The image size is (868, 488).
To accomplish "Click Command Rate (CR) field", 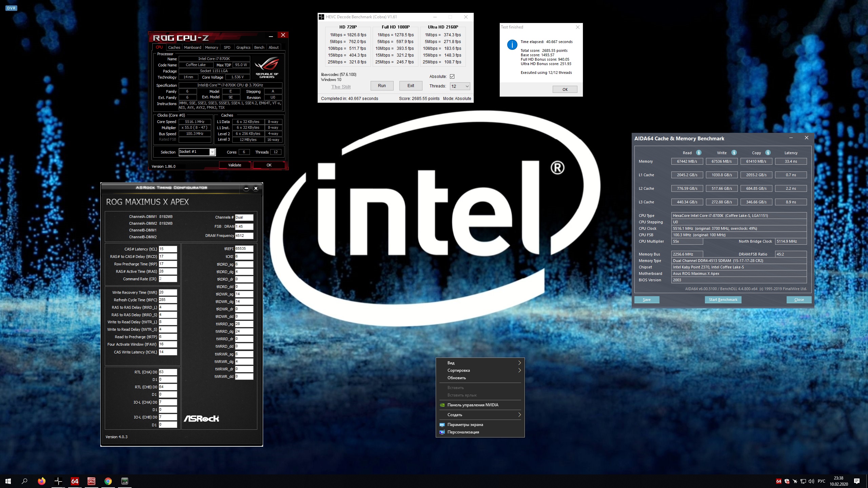I will [x=168, y=279].
